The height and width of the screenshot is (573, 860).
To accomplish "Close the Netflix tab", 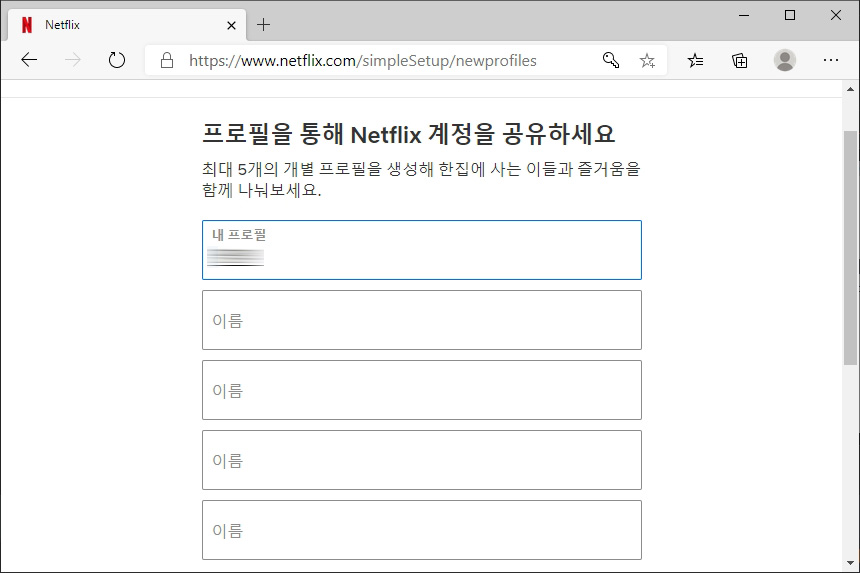I will [231, 25].
